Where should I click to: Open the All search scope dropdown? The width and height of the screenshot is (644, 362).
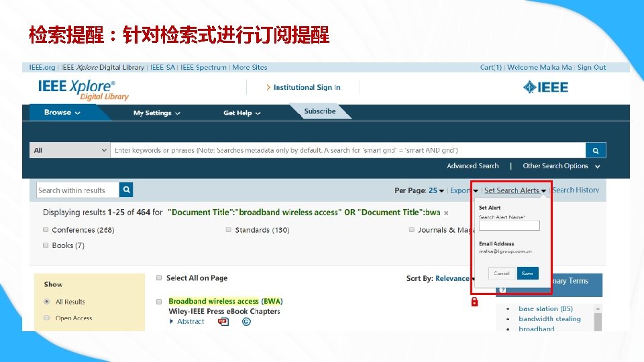pos(70,150)
